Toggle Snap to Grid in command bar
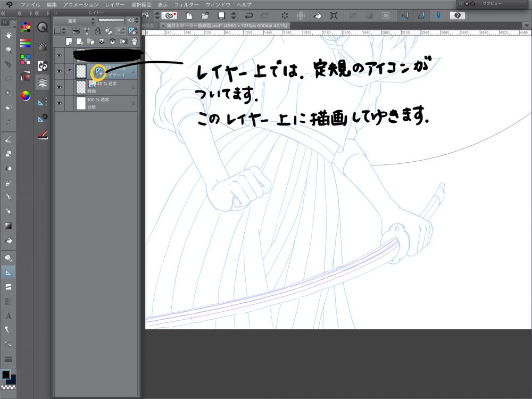Image resolution: width=532 pixels, height=399 pixels. pos(438,15)
